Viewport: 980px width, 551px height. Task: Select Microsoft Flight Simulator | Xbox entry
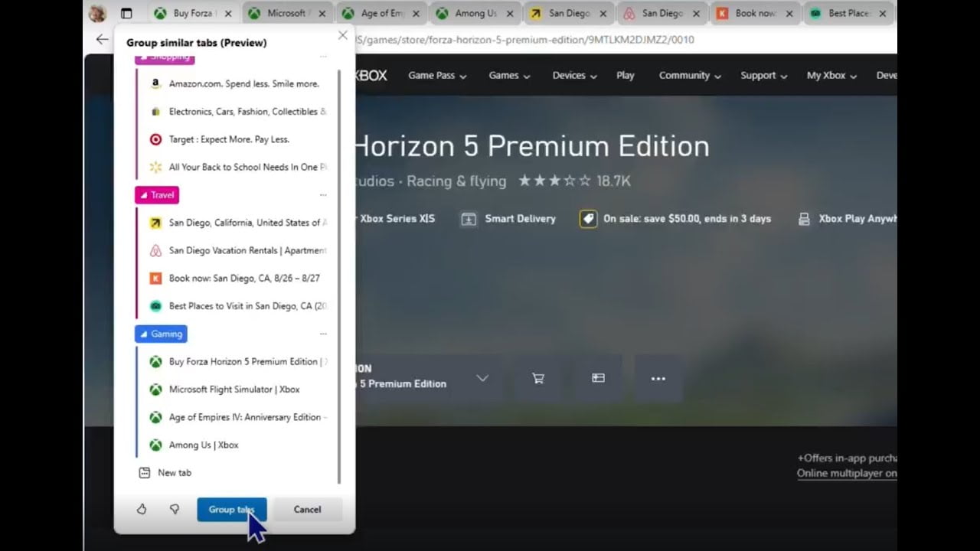(x=237, y=390)
